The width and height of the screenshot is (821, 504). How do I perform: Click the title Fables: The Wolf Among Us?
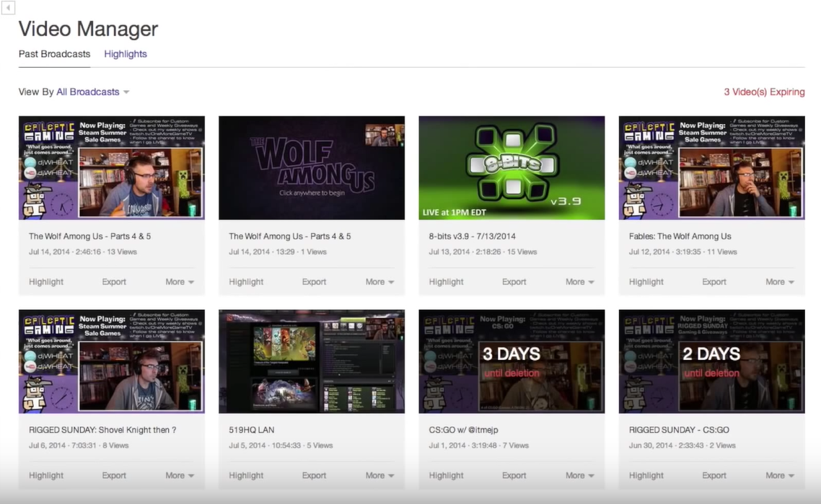point(680,236)
